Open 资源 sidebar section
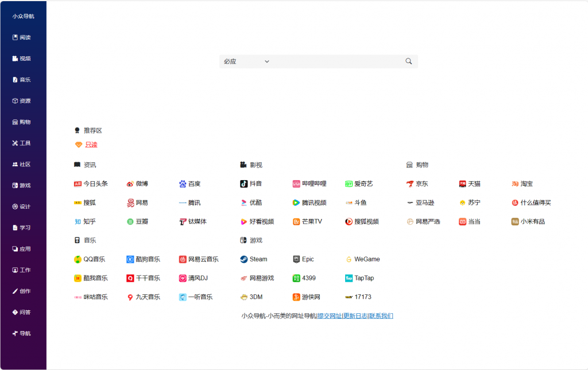 pos(22,101)
